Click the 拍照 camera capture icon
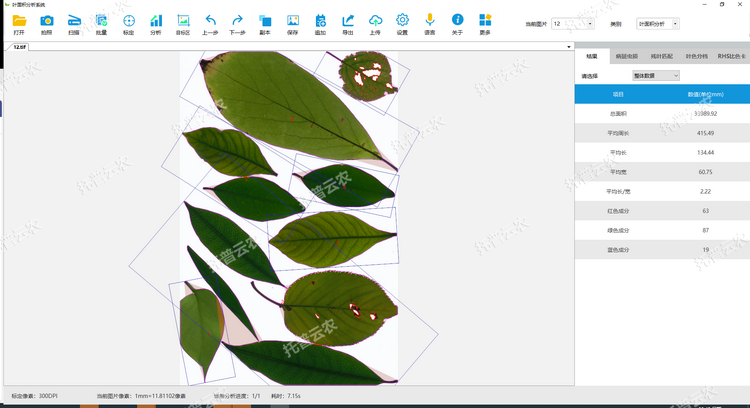750x408 pixels. pos(47,21)
